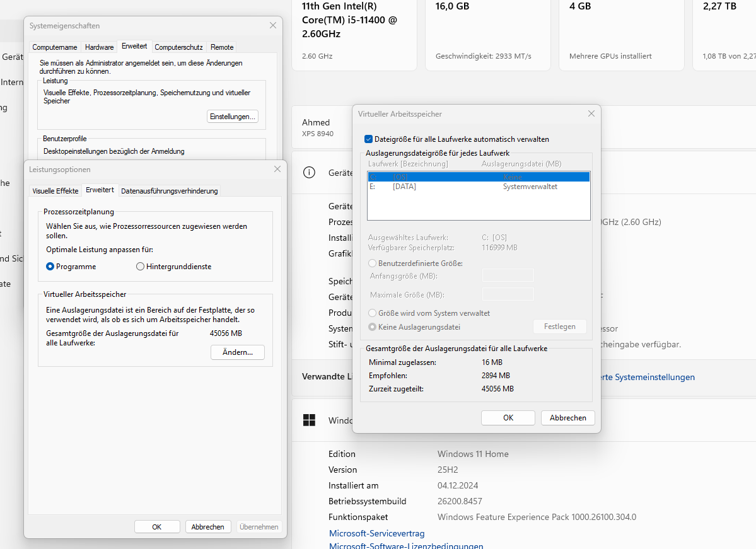Click OK in Leistungsoptionen window

point(157,527)
